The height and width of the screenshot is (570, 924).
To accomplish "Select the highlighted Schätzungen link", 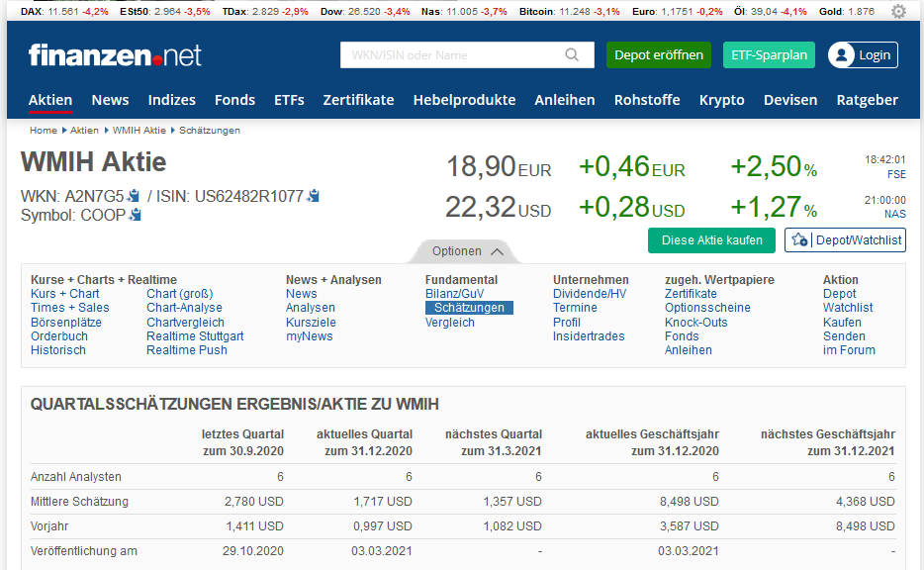I will (x=469, y=308).
